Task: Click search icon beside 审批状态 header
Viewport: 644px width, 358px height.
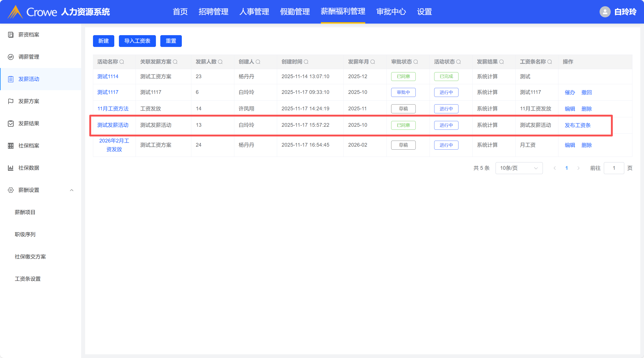Action: click(x=416, y=62)
